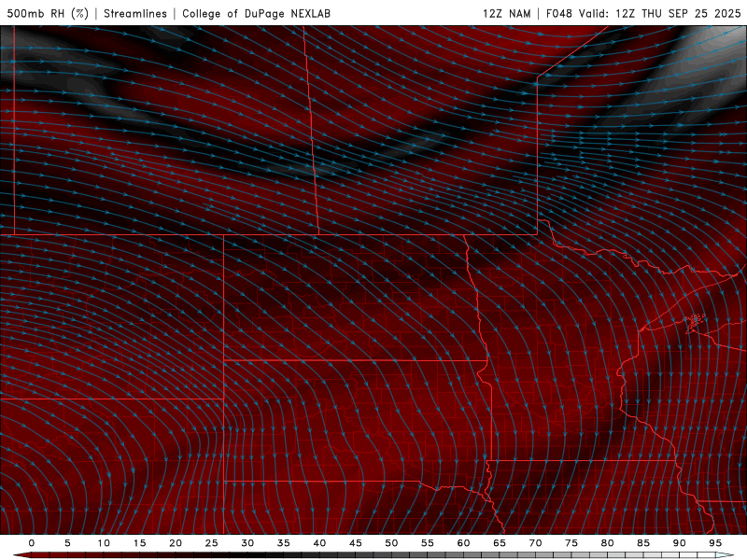Click the colorbar label "60"
The width and height of the screenshot is (747, 560).
pos(463,543)
